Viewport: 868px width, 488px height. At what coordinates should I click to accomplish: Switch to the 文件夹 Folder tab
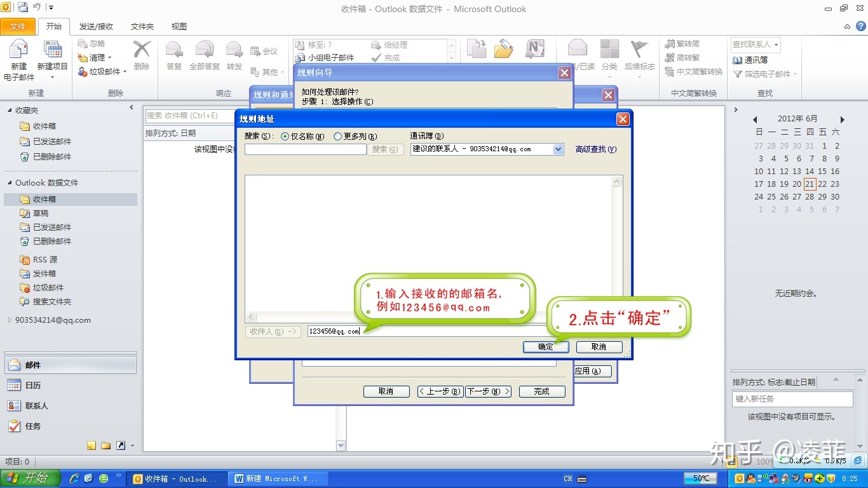[142, 27]
